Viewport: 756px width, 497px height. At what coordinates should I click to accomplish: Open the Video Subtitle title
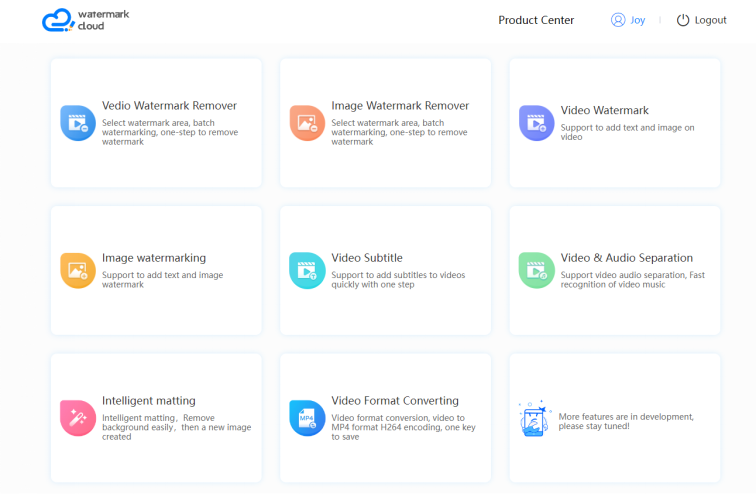click(366, 258)
